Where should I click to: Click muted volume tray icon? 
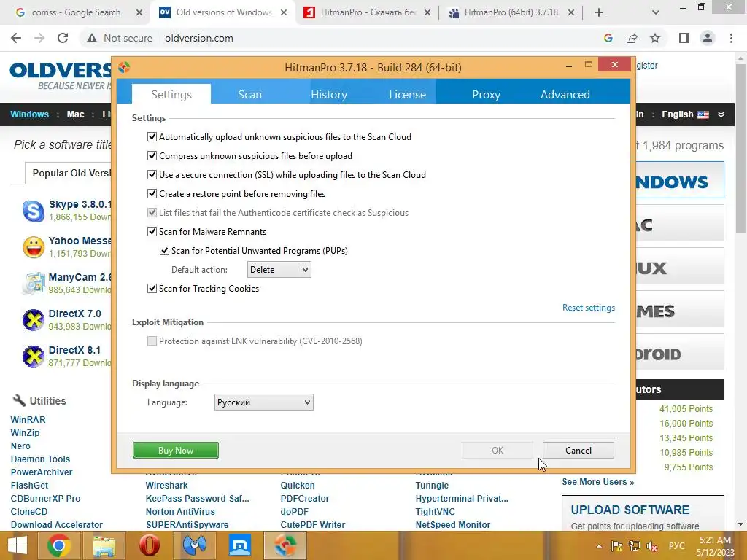pos(651,545)
